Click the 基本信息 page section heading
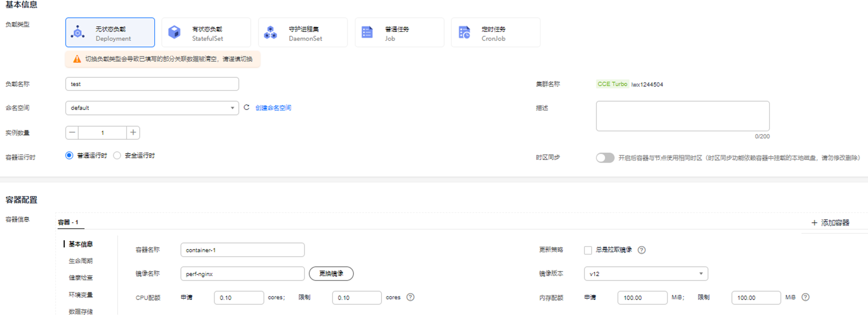868x321 pixels. tap(21, 5)
